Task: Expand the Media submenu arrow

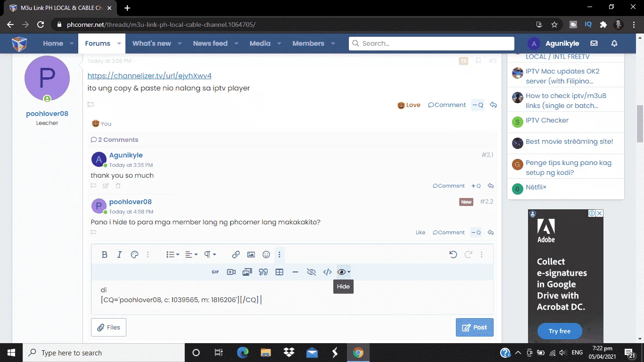Action: (x=279, y=43)
